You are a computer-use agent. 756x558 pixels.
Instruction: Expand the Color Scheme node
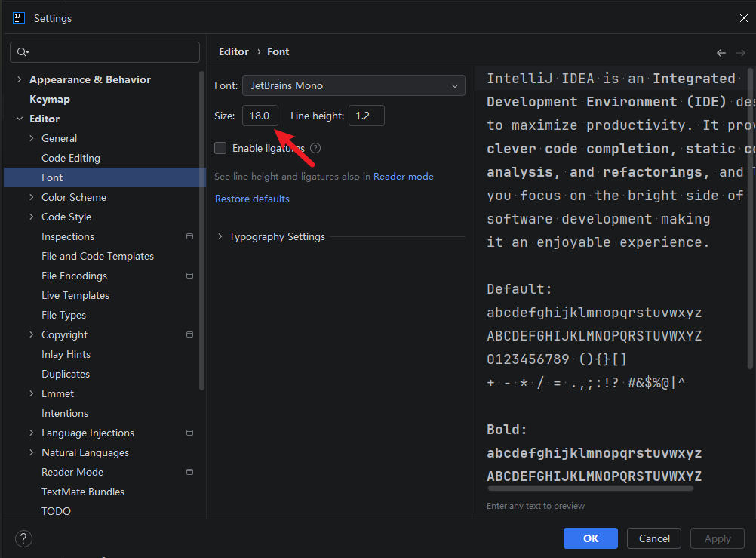point(32,197)
